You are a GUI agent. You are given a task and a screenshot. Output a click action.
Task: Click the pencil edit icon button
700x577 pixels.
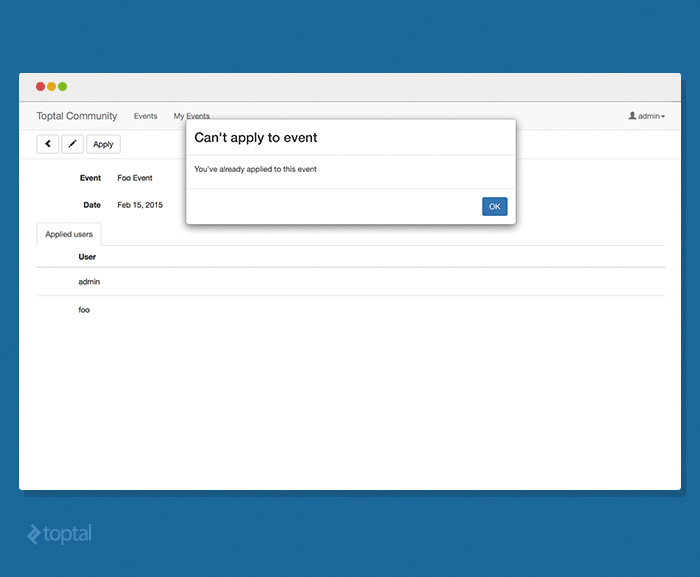coord(72,144)
